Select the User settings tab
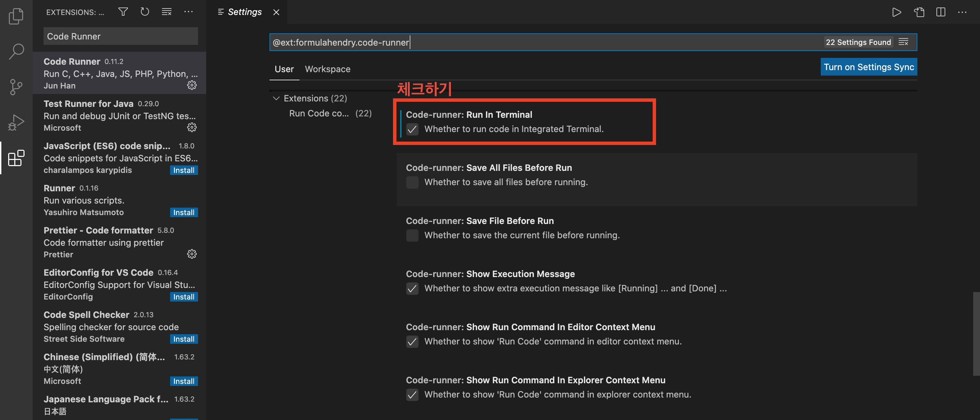 tap(284, 69)
